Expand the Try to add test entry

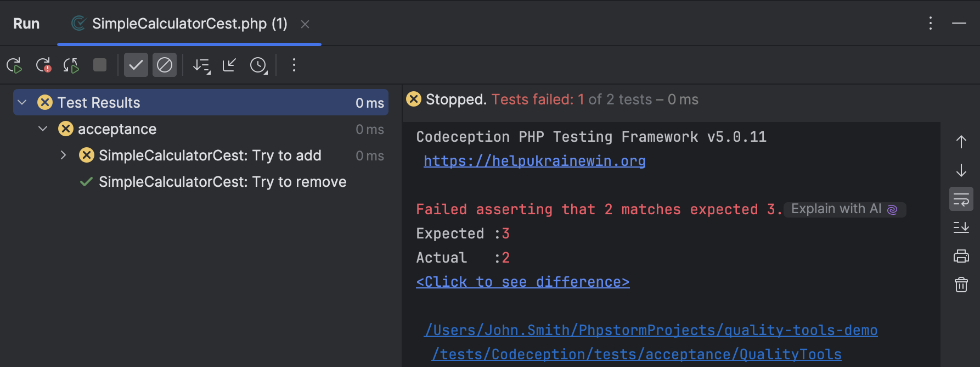63,155
